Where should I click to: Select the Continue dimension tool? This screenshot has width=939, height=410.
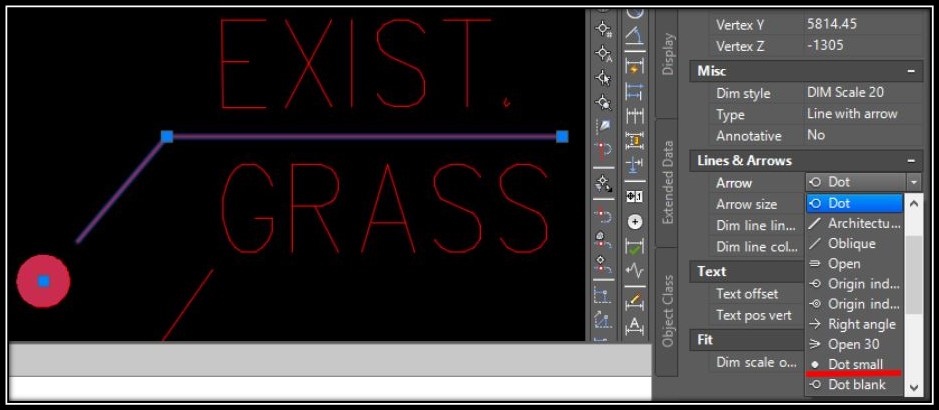634,116
